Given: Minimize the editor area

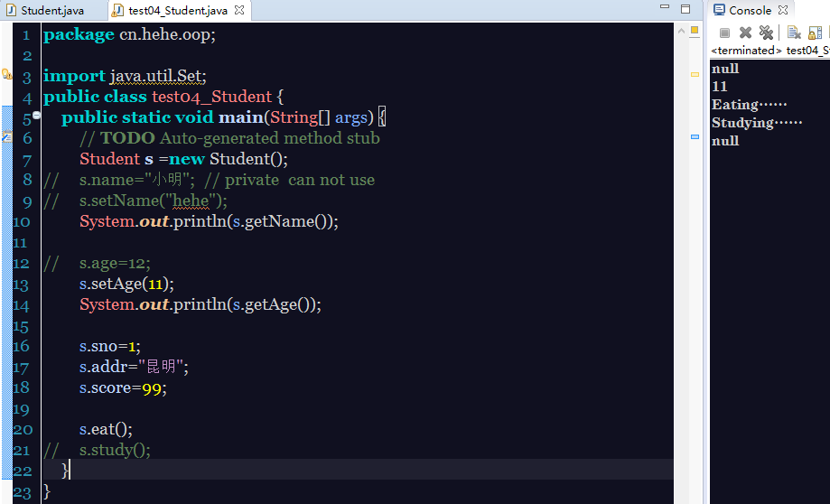Looking at the screenshot, I should pyautogui.click(x=665, y=7).
